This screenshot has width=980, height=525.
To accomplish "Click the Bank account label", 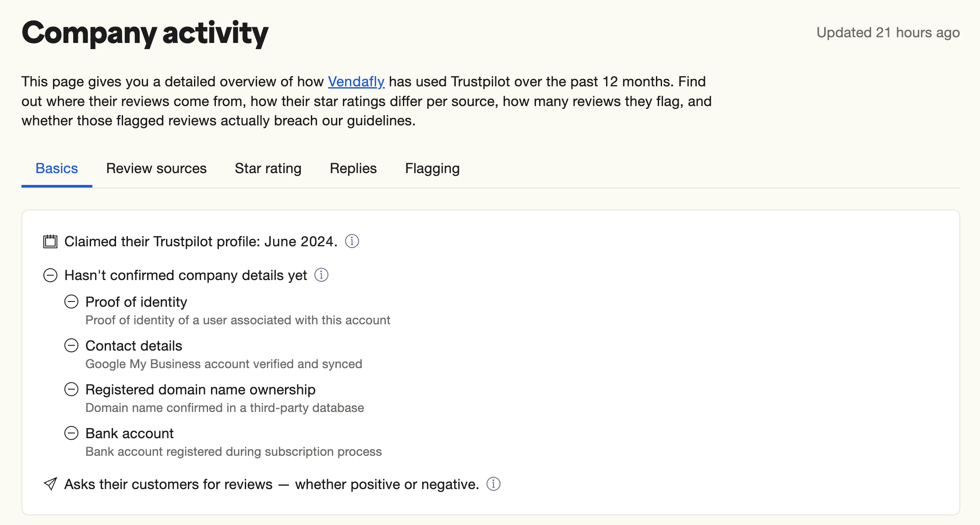I will [130, 433].
